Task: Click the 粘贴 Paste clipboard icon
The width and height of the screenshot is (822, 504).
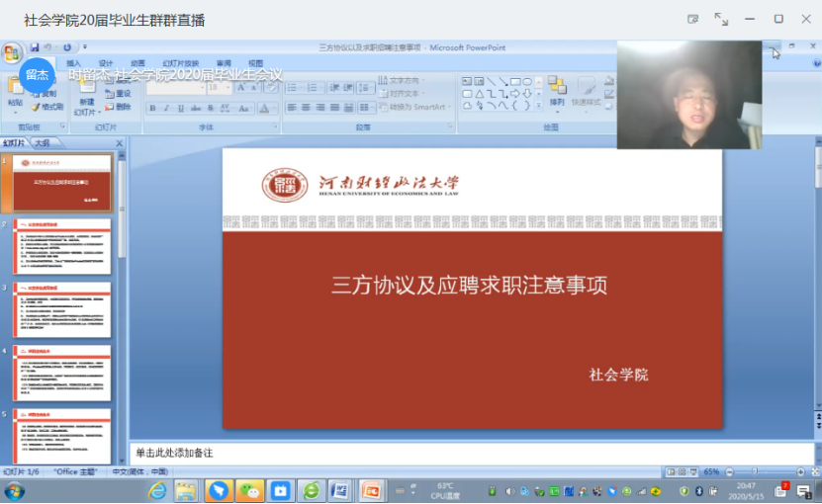Action: coord(15,86)
